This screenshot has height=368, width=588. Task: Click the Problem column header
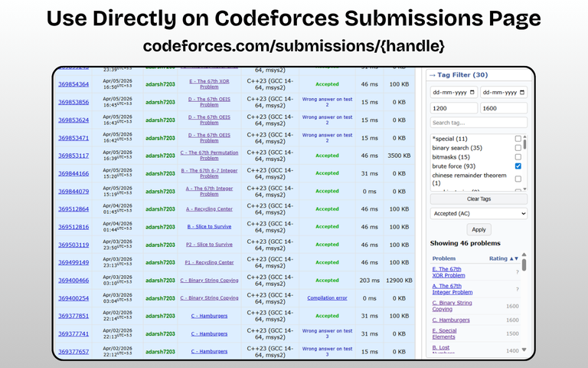[444, 258]
